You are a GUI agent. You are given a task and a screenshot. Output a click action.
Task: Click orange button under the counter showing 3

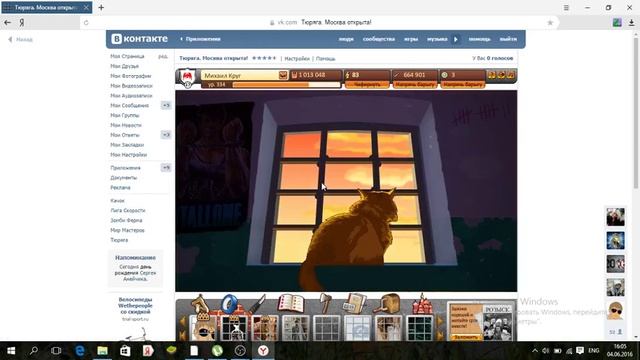463,84
